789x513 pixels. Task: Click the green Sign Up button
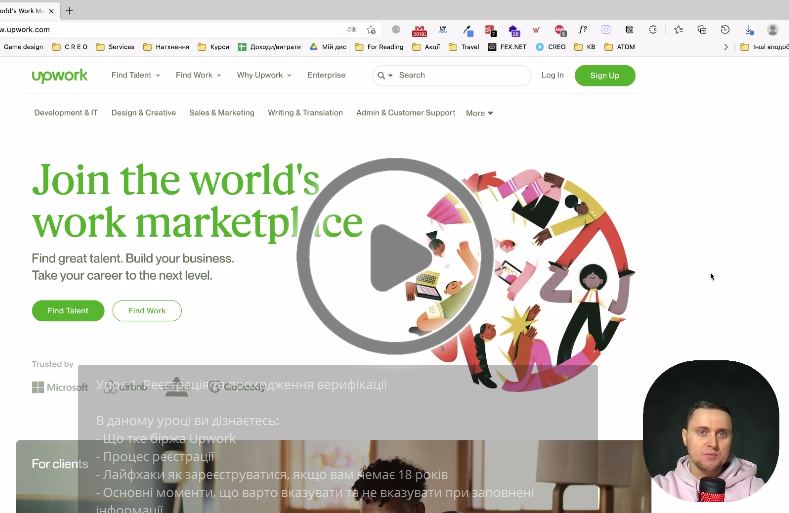(x=605, y=76)
